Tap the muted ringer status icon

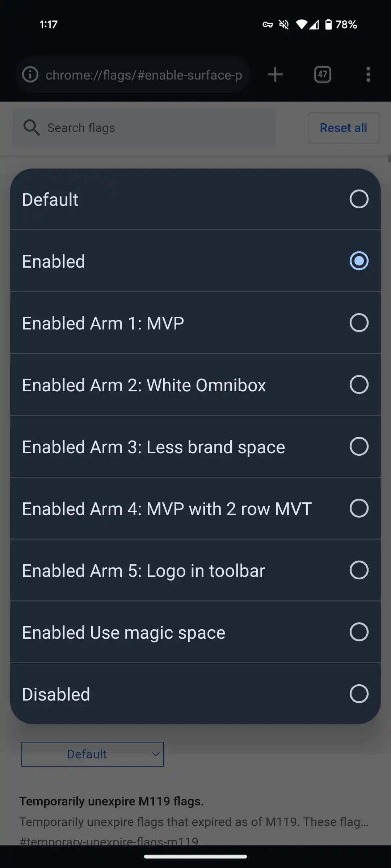point(284,25)
